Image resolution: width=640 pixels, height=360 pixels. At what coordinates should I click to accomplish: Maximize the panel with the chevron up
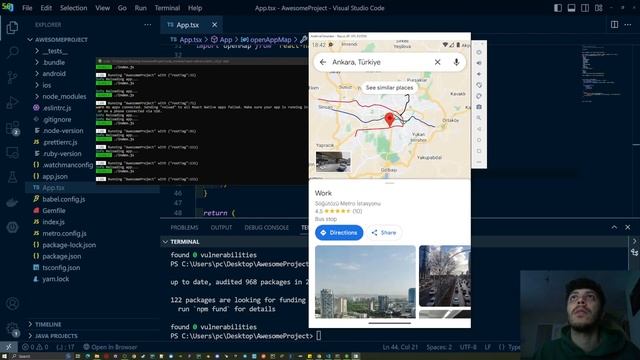(614, 227)
